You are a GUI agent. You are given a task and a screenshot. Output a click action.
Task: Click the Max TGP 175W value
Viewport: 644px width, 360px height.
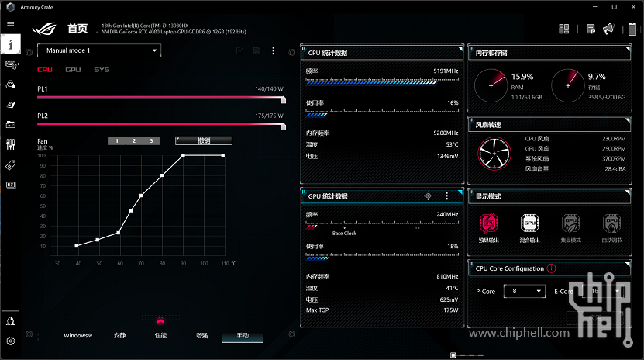[x=450, y=310]
